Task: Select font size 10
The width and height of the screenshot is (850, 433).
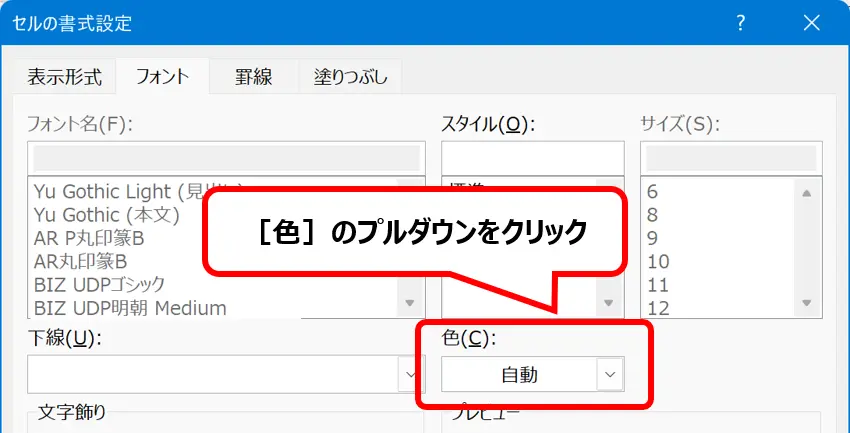Action: [x=659, y=262]
